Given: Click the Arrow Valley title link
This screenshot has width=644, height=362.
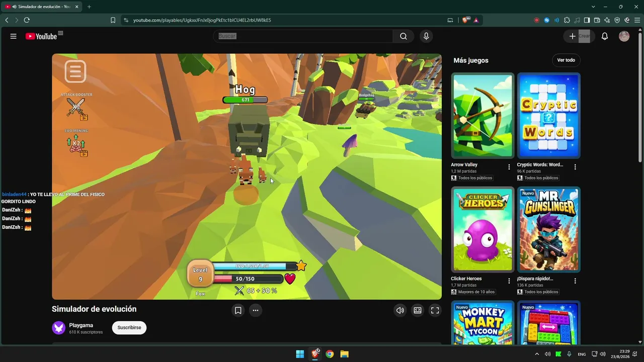Looking at the screenshot, I should 464,165.
